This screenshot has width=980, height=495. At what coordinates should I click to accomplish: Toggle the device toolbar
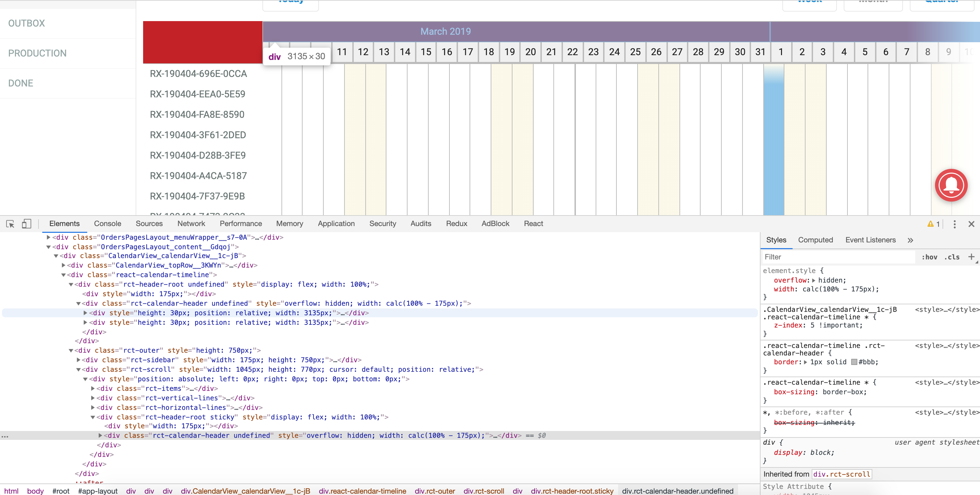click(x=26, y=224)
